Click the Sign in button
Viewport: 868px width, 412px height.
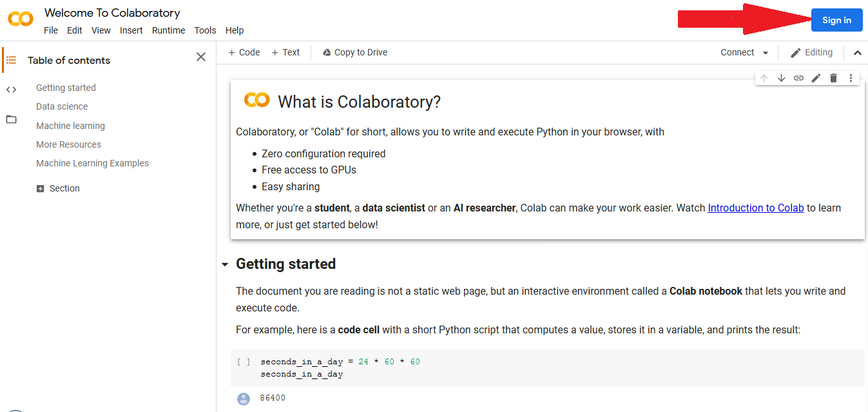[837, 20]
